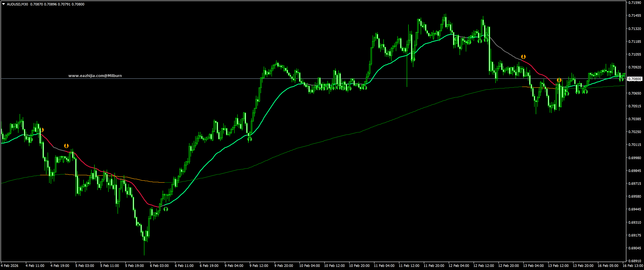Select the orange sell arrow near 13 Feb 12:00
Image resolution: width=644 pixels, height=270 pixels.
(559, 80)
